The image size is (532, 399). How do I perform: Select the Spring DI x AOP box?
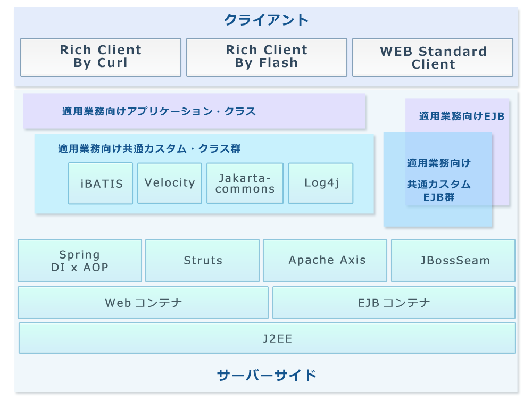[x=80, y=261]
